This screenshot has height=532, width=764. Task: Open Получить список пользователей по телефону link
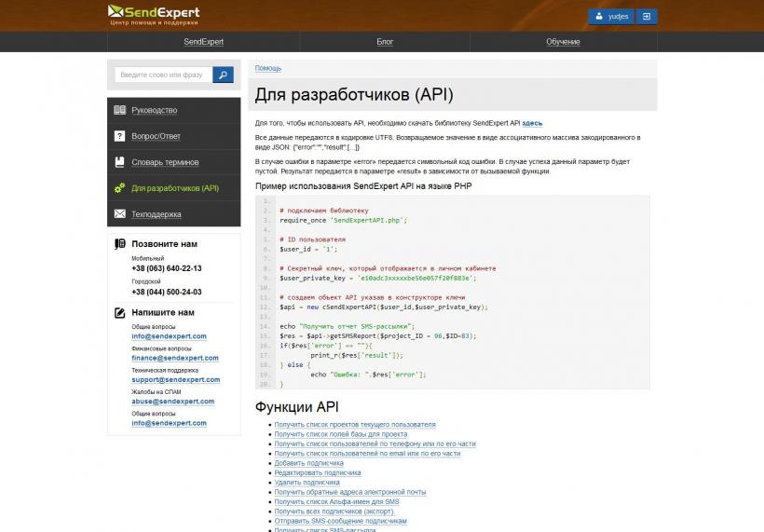pos(375,443)
